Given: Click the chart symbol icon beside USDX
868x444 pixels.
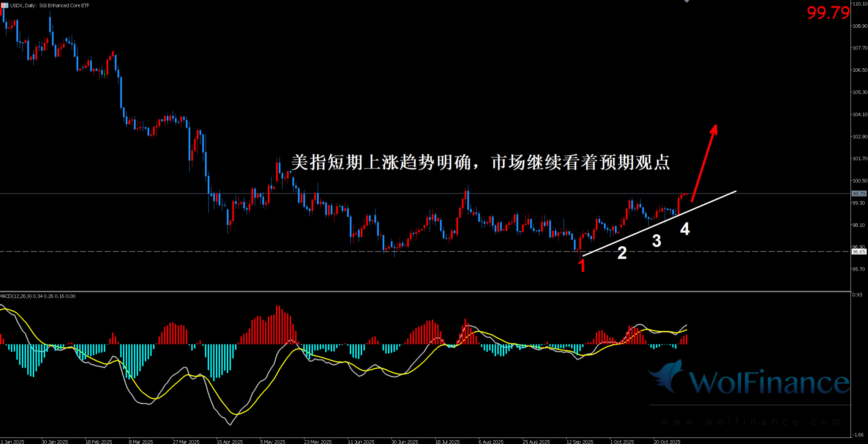Looking at the screenshot, I should tap(5, 5).
